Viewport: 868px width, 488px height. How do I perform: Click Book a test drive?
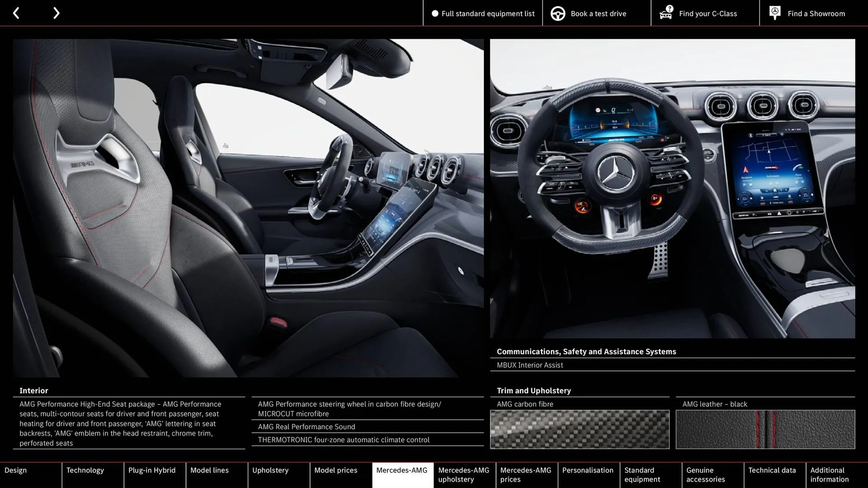(598, 14)
